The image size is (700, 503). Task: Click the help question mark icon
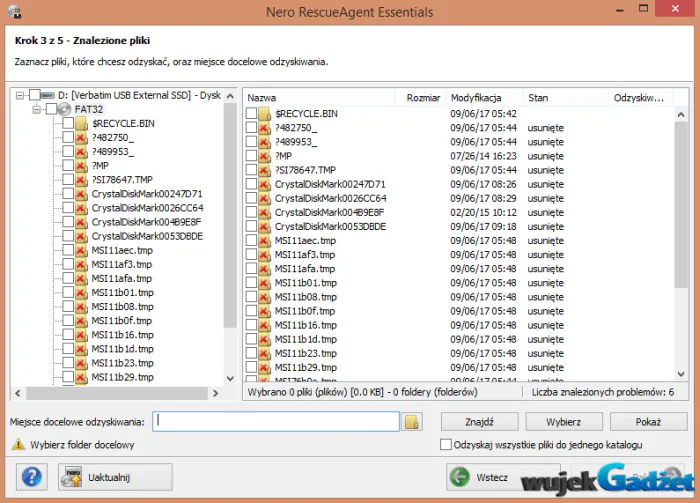click(x=32, y=477)
